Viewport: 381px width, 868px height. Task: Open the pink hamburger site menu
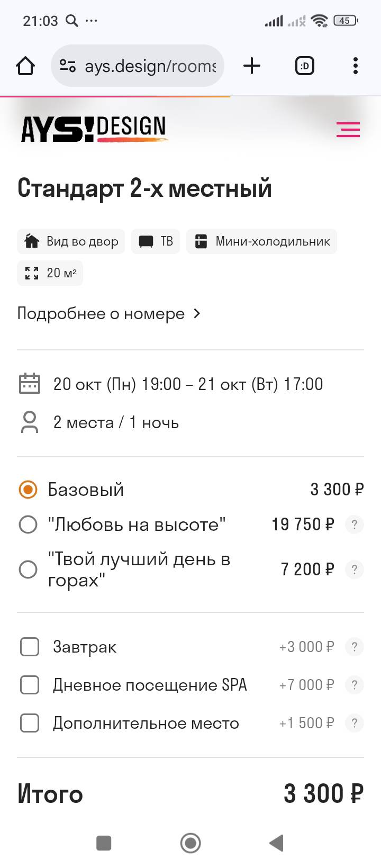tap(348, 130)
